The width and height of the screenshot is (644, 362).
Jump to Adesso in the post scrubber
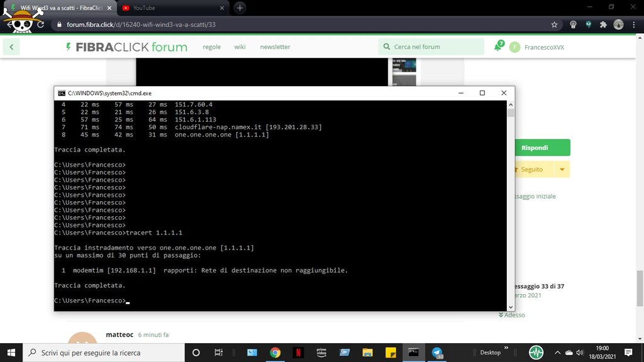(512, 315)
